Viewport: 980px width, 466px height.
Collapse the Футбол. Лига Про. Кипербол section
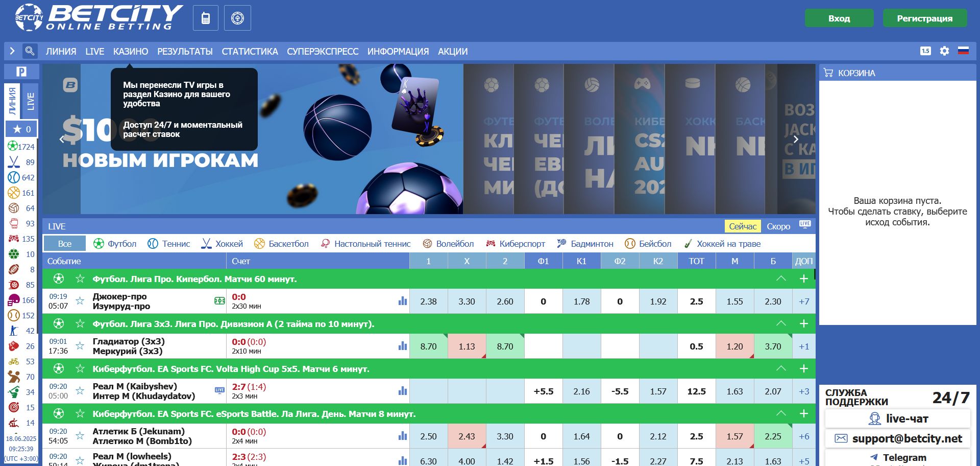point(780,279)
